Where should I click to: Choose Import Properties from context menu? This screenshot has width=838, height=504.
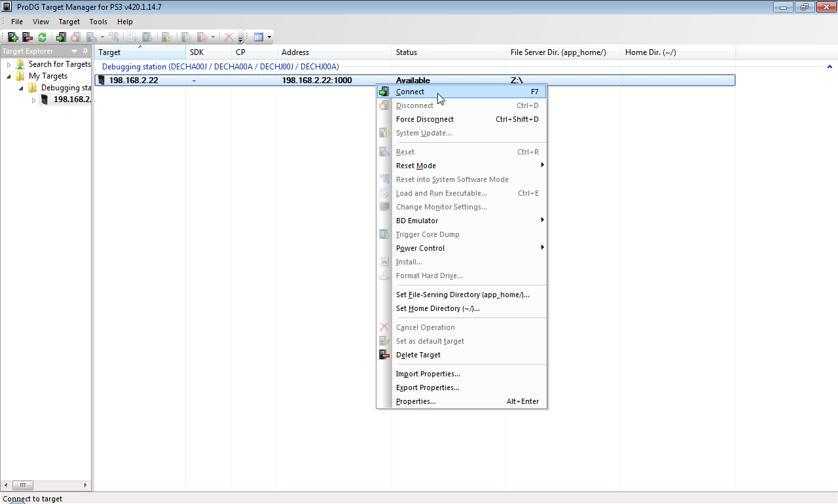(462, 374)
